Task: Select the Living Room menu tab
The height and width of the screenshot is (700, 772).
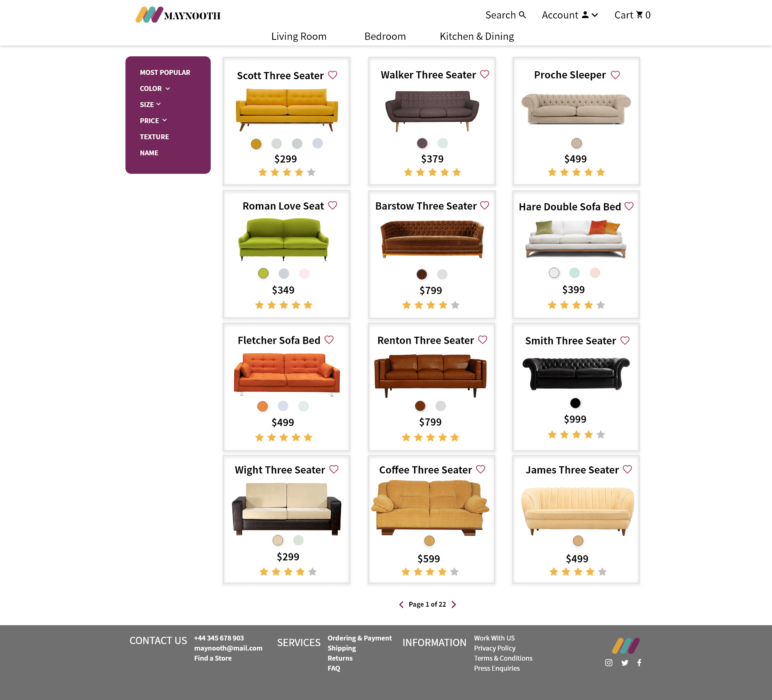Action: (299, 36)
